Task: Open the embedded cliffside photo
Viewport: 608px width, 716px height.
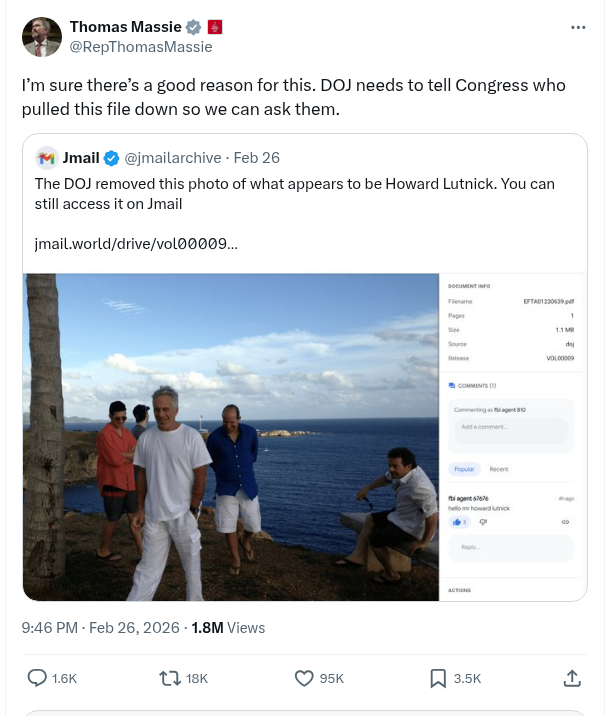Action: point(231,436)
